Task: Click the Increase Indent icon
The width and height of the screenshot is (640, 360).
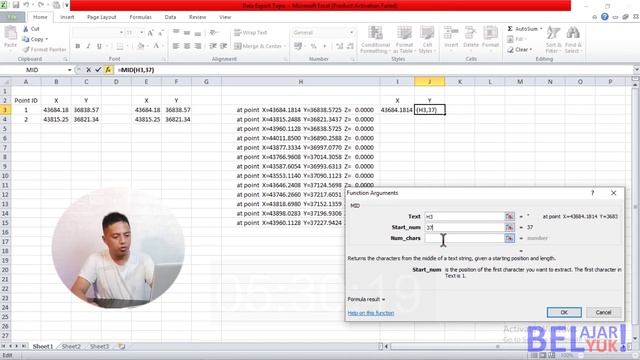Action: tap(223, 46)
